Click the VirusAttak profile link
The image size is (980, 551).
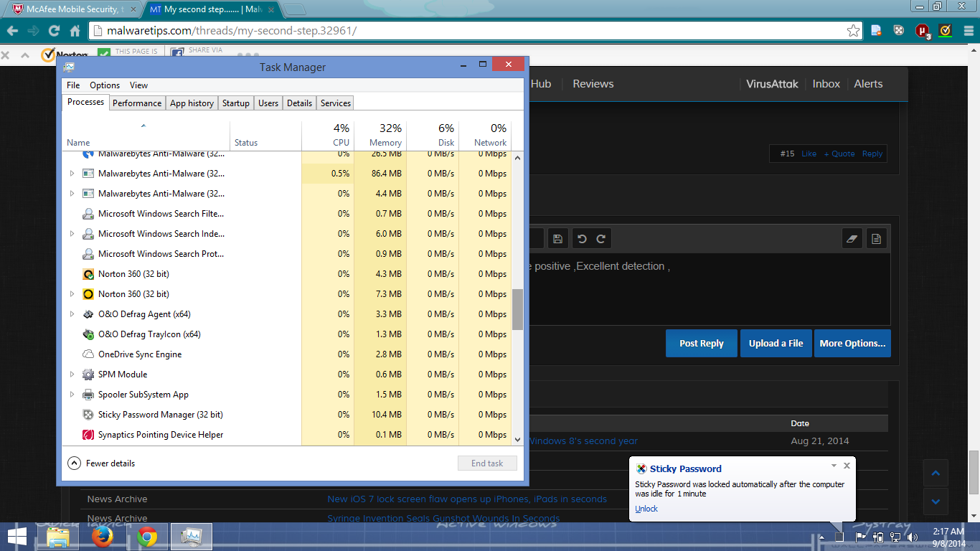pos(772,84)
